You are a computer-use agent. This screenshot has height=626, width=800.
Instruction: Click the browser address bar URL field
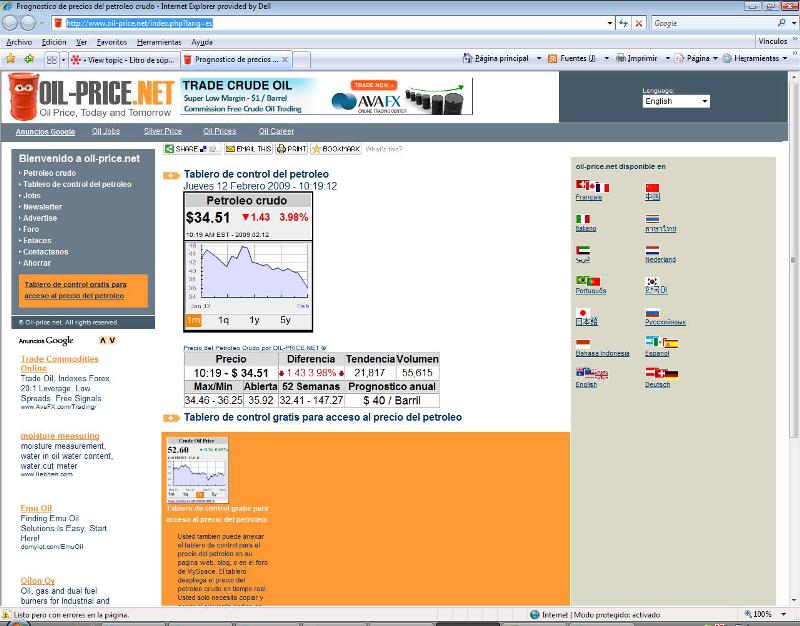tap(330, 22)
